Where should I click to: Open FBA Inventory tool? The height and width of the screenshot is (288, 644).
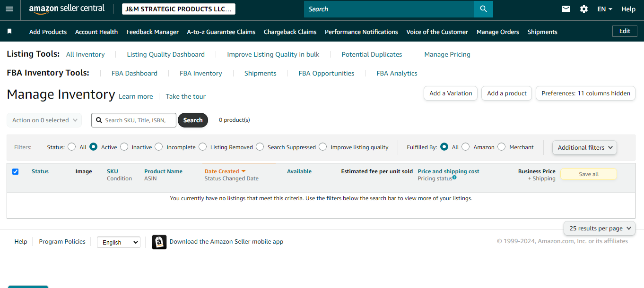tap(201, 73)
